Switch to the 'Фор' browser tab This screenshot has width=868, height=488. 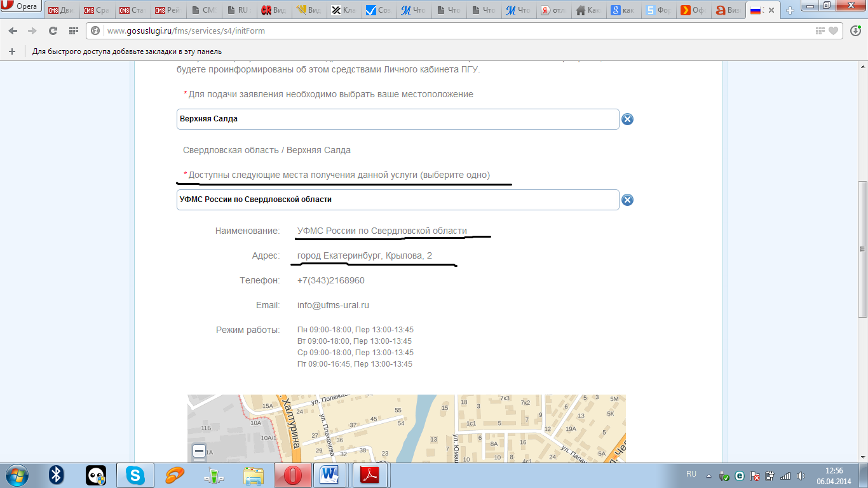click(657, 11)
